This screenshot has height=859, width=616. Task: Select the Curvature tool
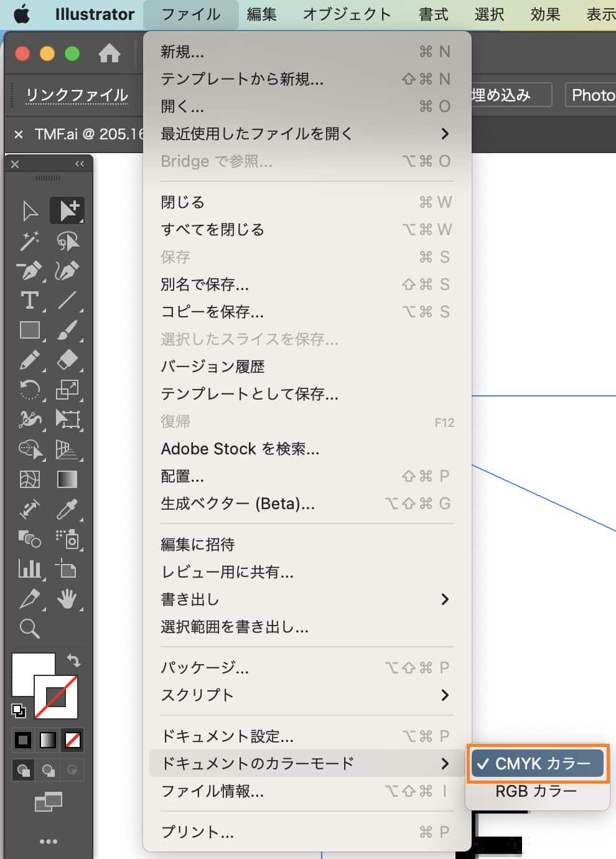click(x=67, y=270)
